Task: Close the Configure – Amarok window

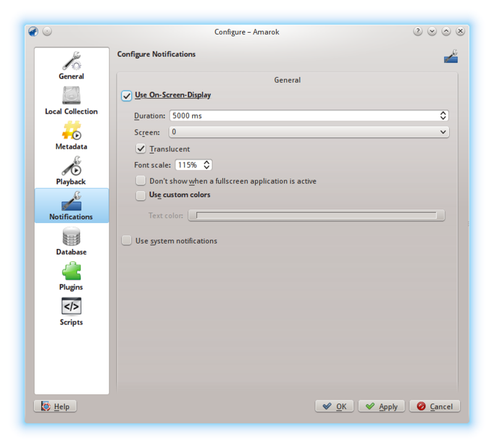Action: 460,32
